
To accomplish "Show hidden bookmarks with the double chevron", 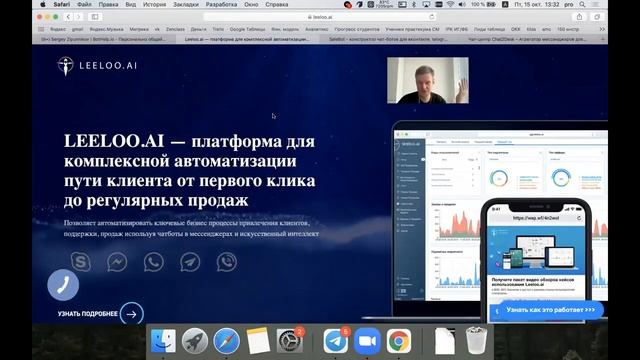I will (x=602, y=29).
